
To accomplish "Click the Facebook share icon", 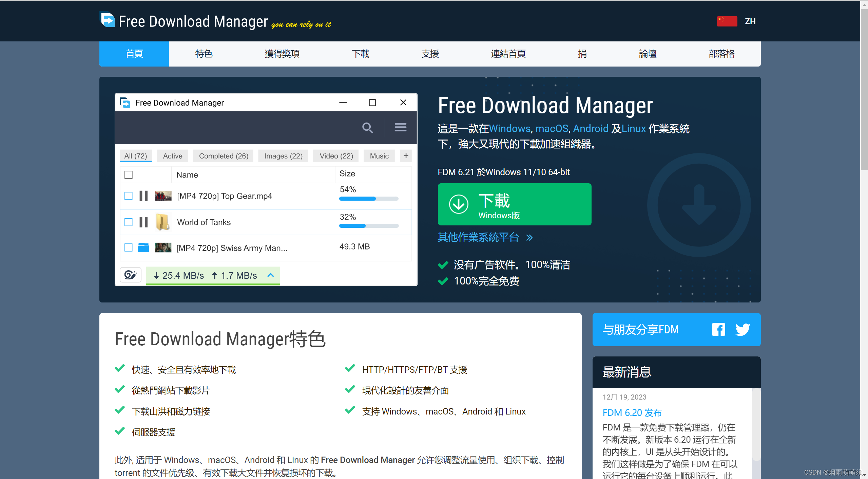I will pyautogui.click(x=718, y=329).
